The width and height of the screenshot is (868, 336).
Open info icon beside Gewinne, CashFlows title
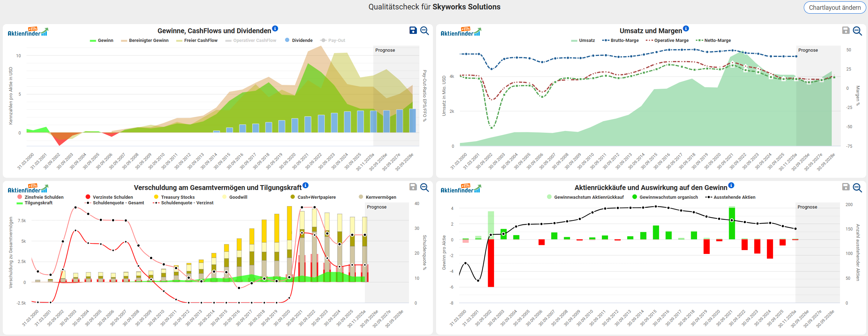click(x=275, y=28)
